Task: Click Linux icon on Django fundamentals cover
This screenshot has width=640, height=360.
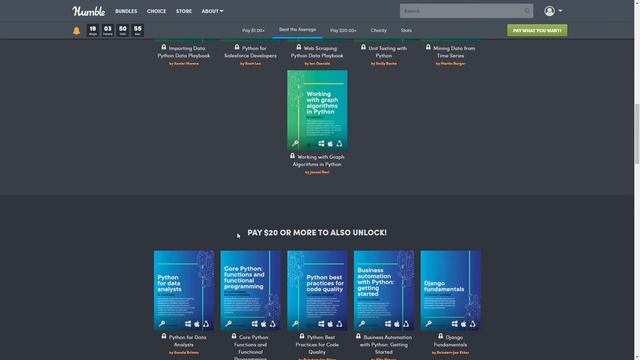Action: pyautogui.click(x=472, y=324)
